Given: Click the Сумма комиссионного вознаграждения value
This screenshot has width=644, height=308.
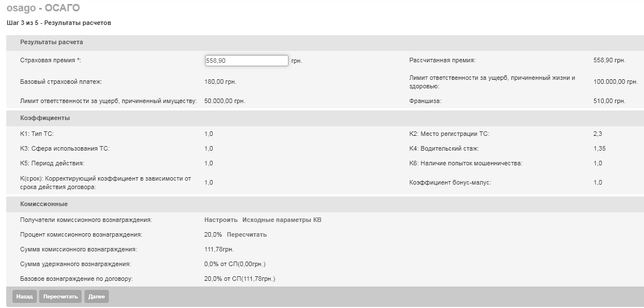Looking at the screenshot, I should [219, 249].
